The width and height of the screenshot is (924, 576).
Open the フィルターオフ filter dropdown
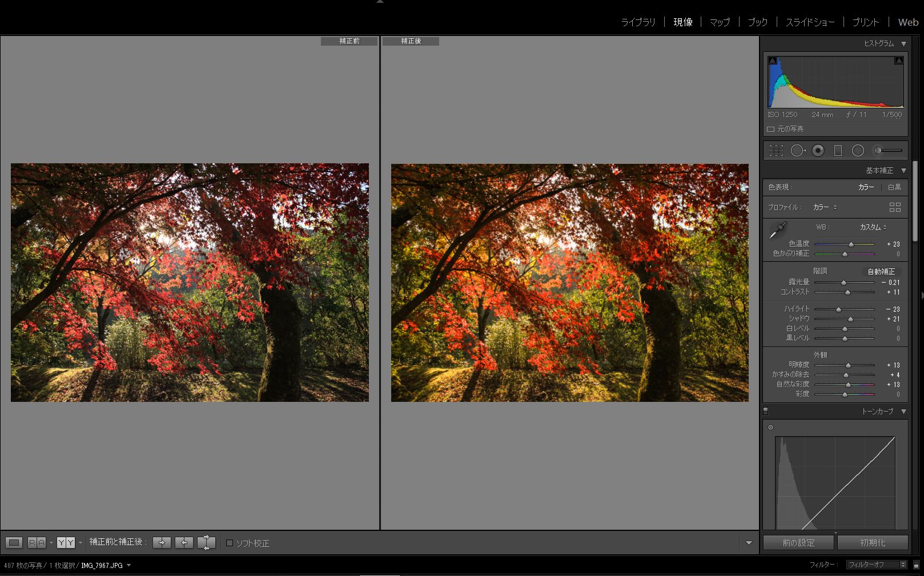coord(877,565)
